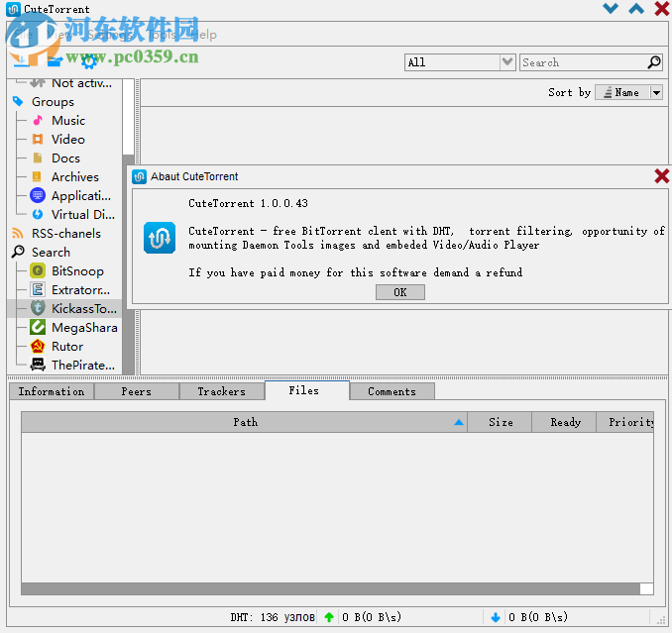Open the Help menu

coord(204,35)
